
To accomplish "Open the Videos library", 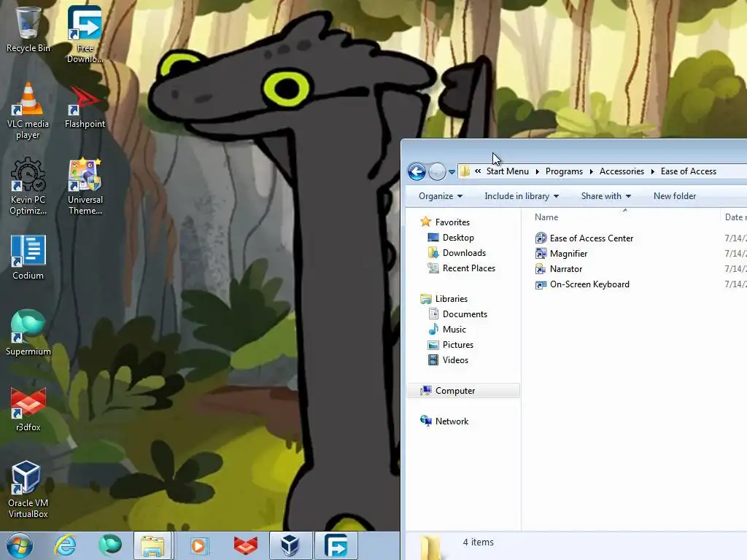I will click(x=448, y=360).
